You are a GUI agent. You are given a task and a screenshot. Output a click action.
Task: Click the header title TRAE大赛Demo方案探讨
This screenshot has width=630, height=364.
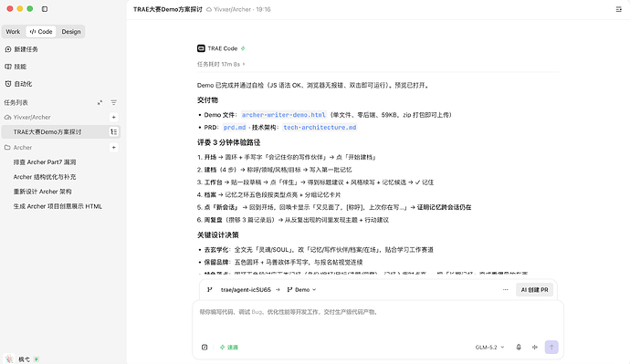168,9
